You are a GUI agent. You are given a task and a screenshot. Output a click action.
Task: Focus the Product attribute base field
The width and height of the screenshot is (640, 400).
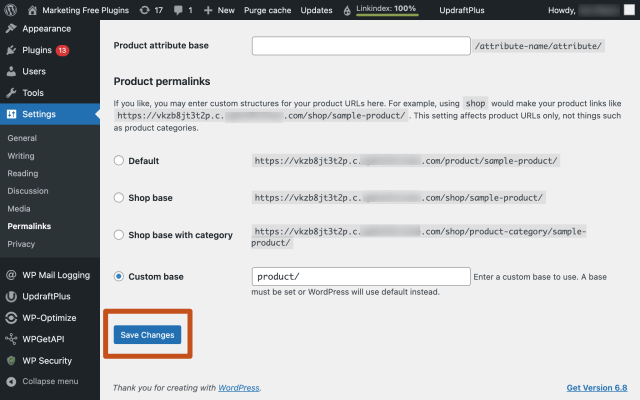click(361, 46)
